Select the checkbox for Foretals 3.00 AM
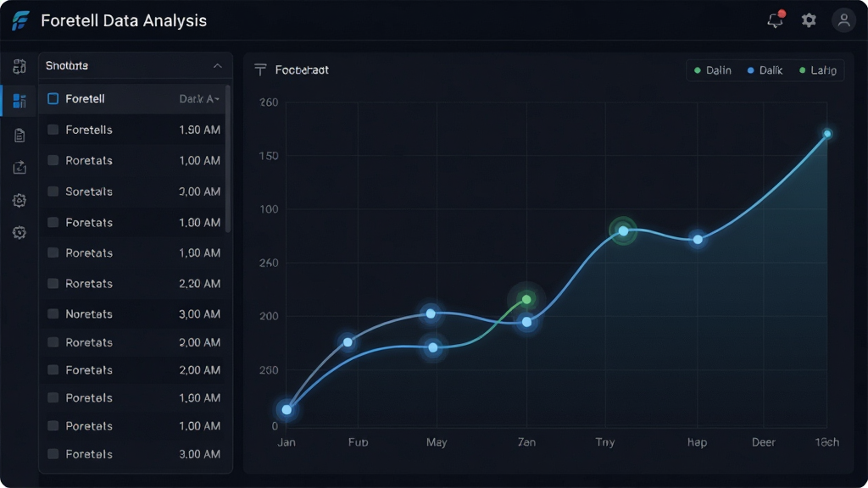The width and height of the screenshot is (868, 488). click(x=53, y=454)
